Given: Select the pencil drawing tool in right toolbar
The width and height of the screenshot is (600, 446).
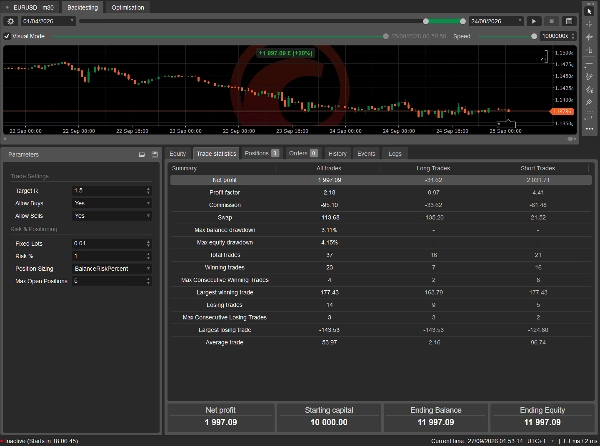Looking at the screenshot, I should [589, 77].
